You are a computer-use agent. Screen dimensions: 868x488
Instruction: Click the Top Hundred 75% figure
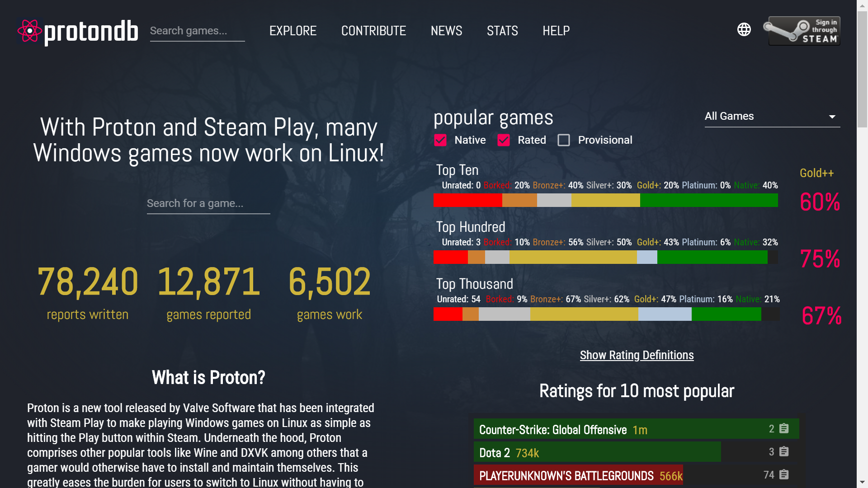pos(820,259)
